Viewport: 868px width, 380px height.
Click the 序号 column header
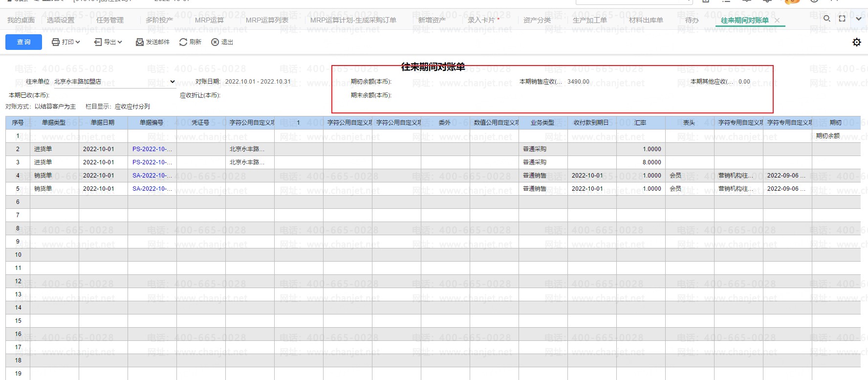(18, 123)
